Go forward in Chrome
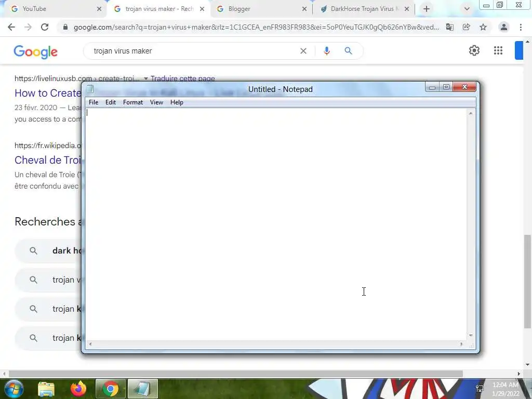Image resolution: width=532 pixels, height=399 pixels. [x=28, y=27]
